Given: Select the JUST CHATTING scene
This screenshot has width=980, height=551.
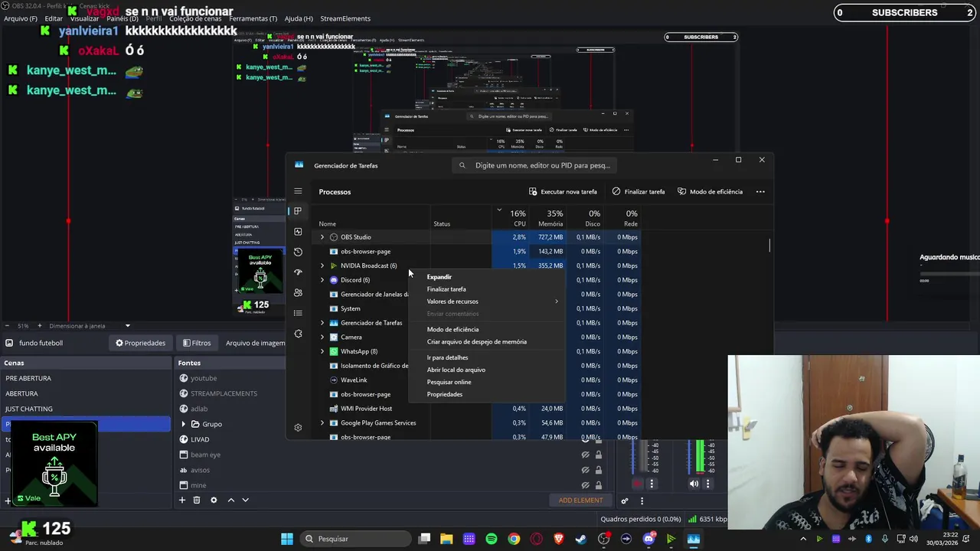Looking at the screenshot, I should (29, 409).
